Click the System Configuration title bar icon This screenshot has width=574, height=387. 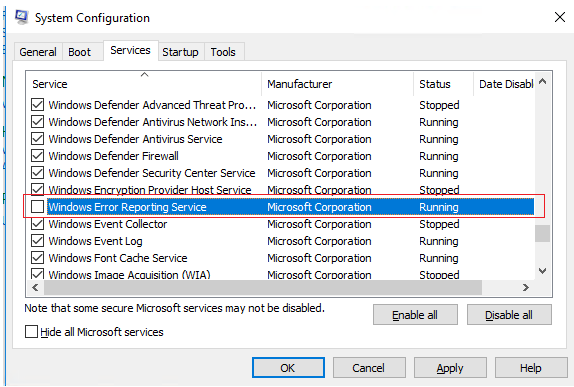tap(22, 17)
